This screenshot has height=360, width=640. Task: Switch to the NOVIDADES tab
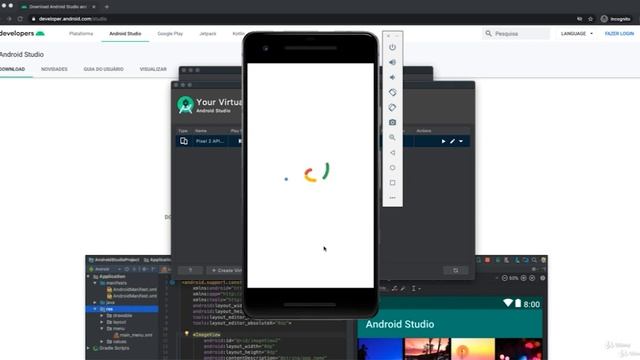click(x=54, y=69)
